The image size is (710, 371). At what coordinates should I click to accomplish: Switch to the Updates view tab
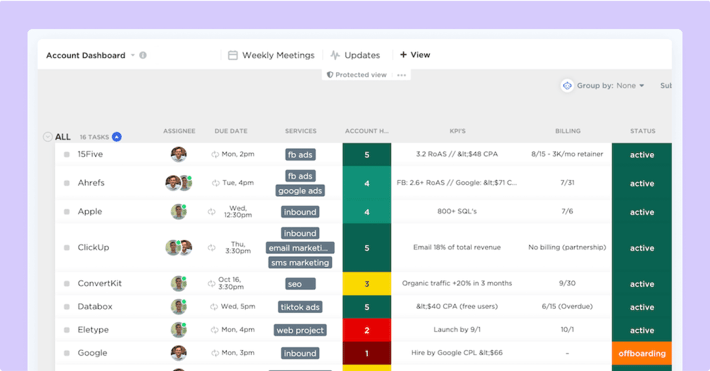click(355, 55)
